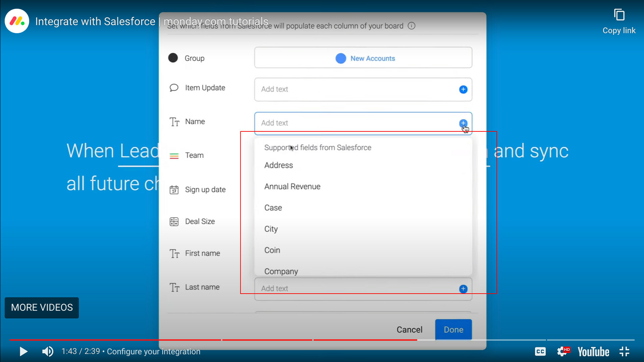Click the Supported fields from Salesforce header
644x362 pixels.
(x=318, y=147)
